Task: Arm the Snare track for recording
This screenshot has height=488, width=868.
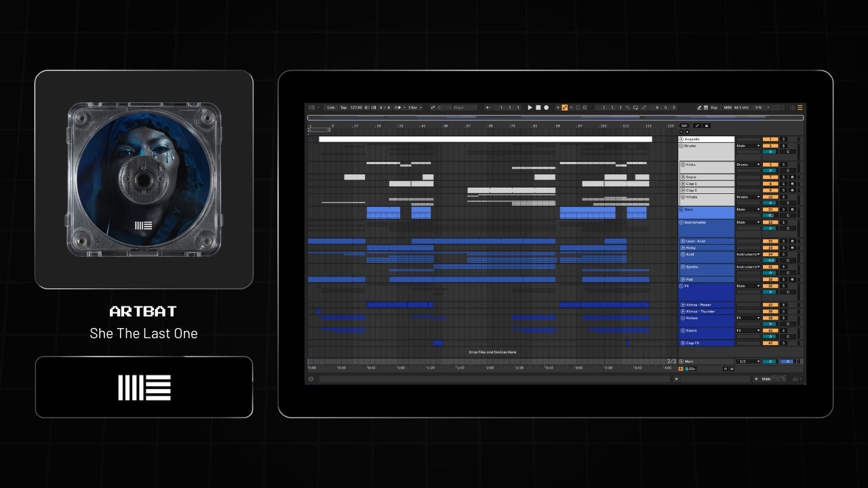Action: coord(792,177)
